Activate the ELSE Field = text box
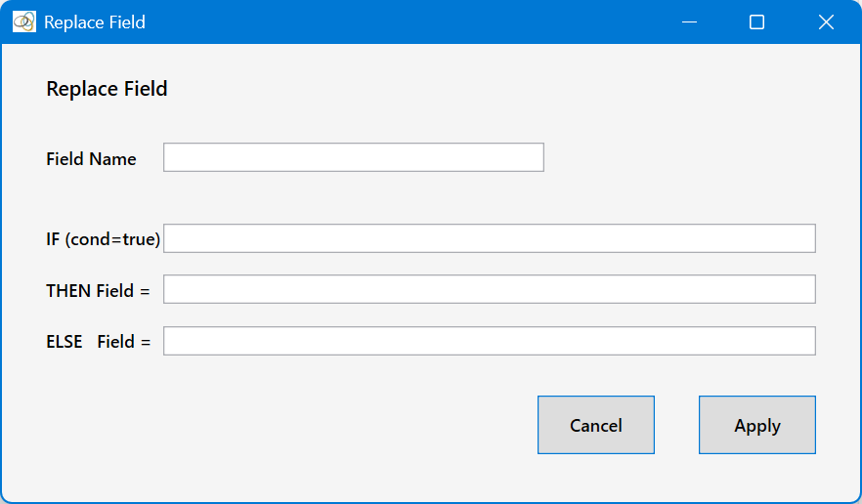The width and height of the screenshot is (862, 504). click(490, 341)
